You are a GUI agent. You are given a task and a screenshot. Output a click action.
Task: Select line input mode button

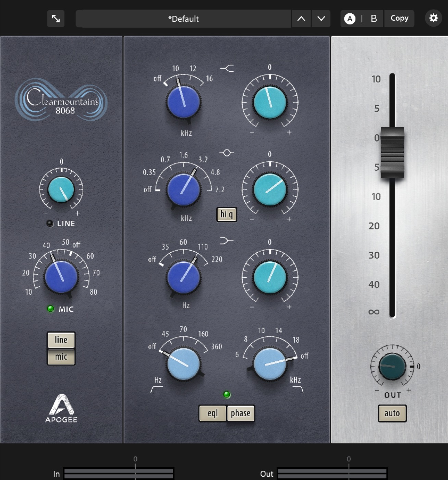tap(61, 340)
